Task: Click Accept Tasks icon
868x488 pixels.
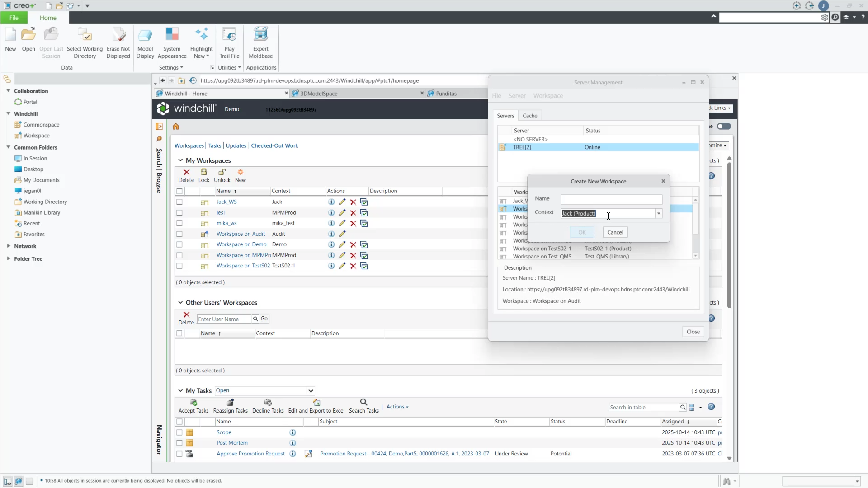Action: [x=193, y=402]
